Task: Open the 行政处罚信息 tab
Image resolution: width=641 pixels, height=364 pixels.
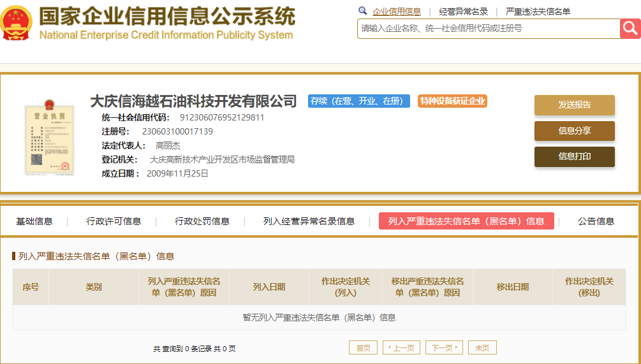Action: 202,221
